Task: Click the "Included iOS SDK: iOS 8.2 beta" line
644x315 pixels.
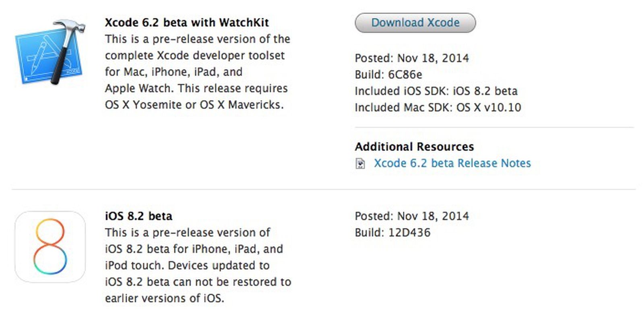Action: click(436, 91)
